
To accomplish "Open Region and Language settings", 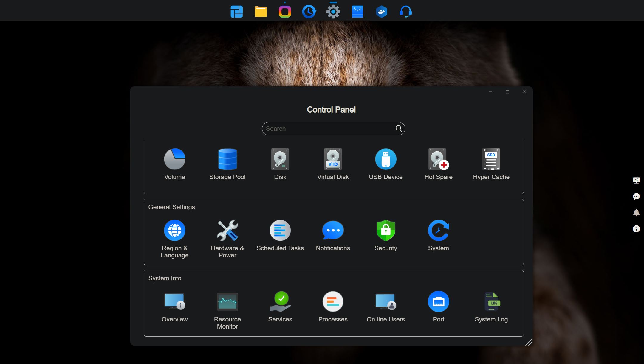I will coord(174,230).
